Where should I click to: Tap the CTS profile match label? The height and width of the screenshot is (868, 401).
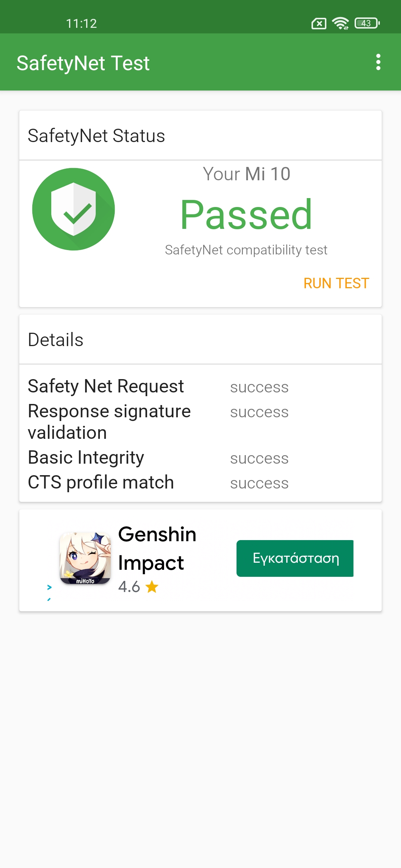click(x=101, y=482)
